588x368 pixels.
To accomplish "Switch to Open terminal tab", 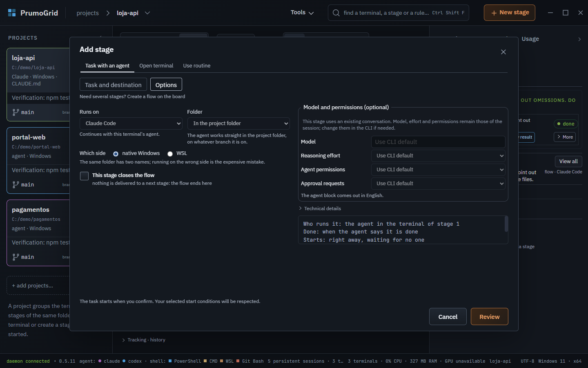I will pyautogui.click(x=156, y=65).
